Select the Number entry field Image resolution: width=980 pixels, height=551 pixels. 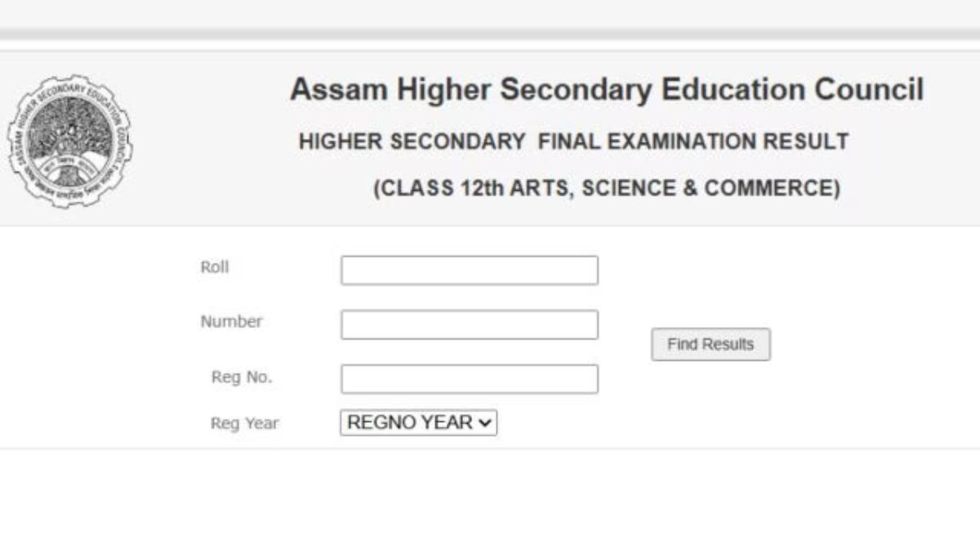pos(470,324)
